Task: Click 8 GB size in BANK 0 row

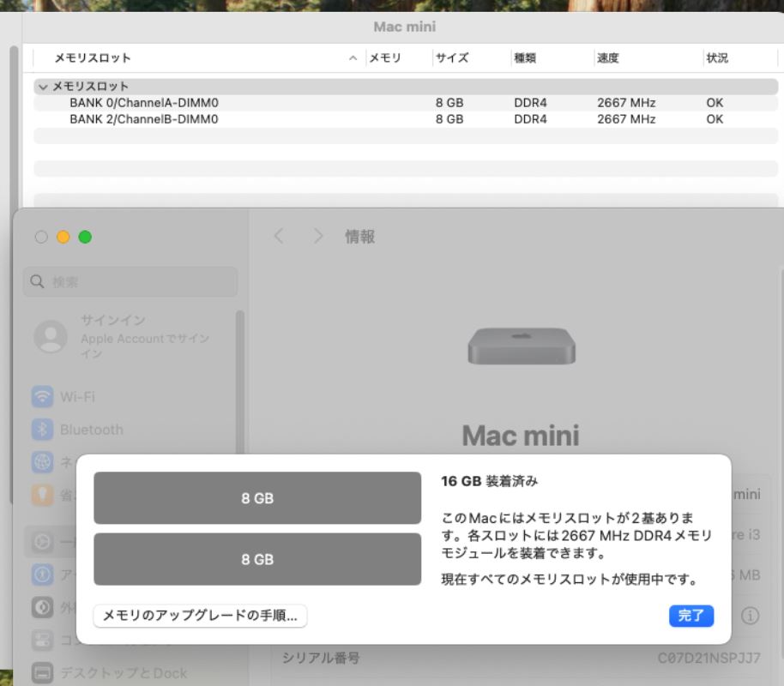Action: click(449, 103)
